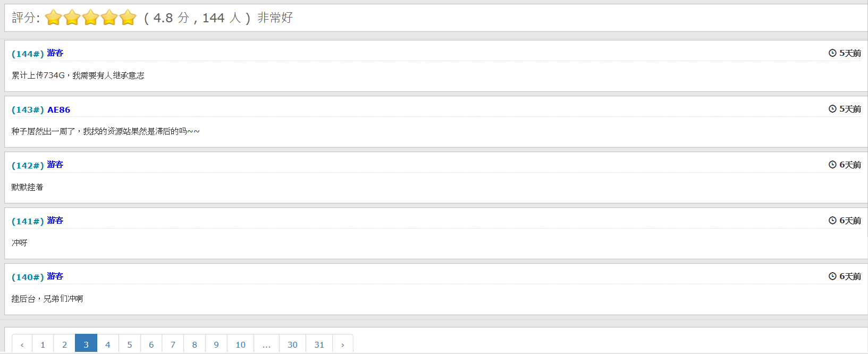Open comment number (140#) link
Viewport: 868px width, 354px height.
tap(28, 277)
